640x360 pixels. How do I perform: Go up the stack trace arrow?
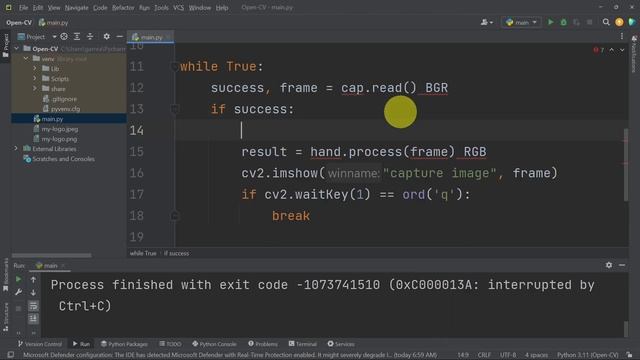coord(33,280)
